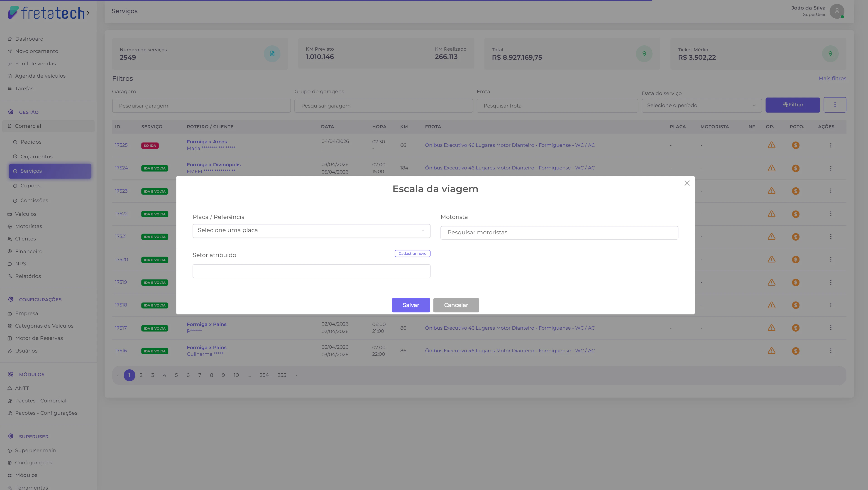Save the trip schedule with Salvar
Image resolution: width=868 pixels, height=490 pixels.
click(x=411, y=305)
